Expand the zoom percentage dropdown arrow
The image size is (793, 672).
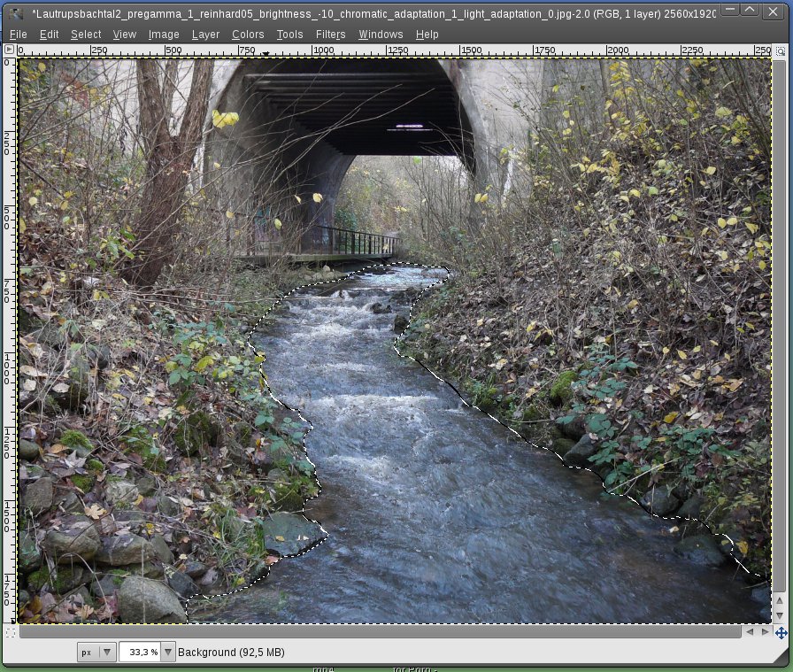(168, 652)
